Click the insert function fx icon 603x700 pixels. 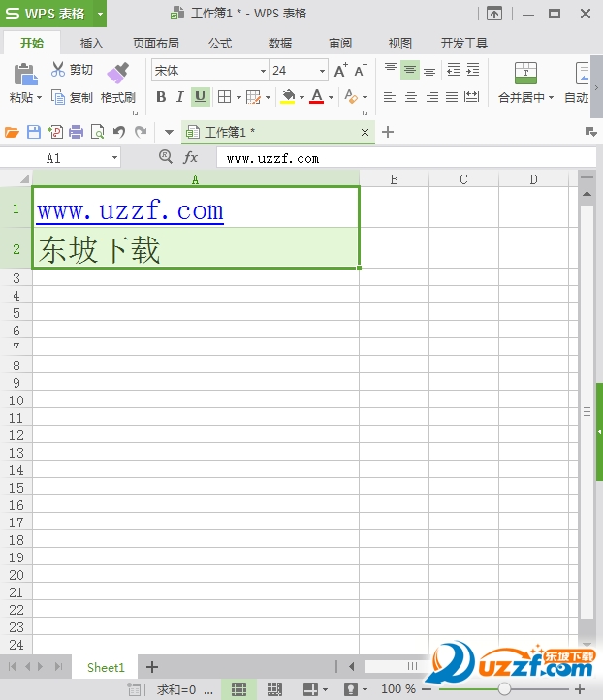pyautogui.click(x=191, y=157)
